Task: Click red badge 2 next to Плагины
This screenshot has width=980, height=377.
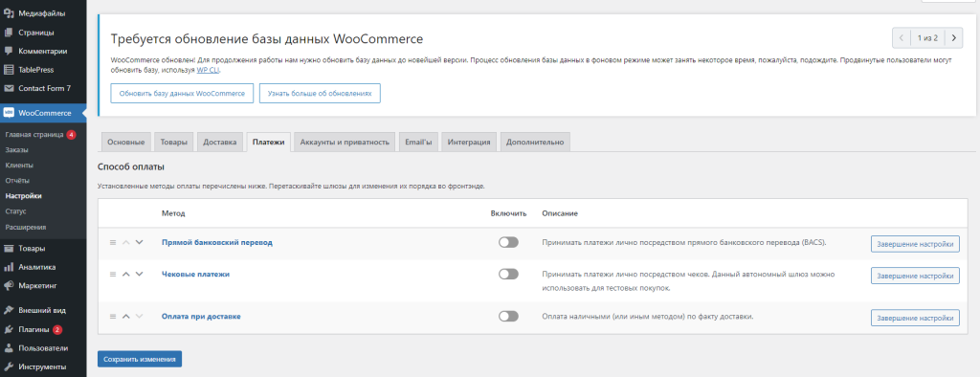Action: tap(57, 329)
